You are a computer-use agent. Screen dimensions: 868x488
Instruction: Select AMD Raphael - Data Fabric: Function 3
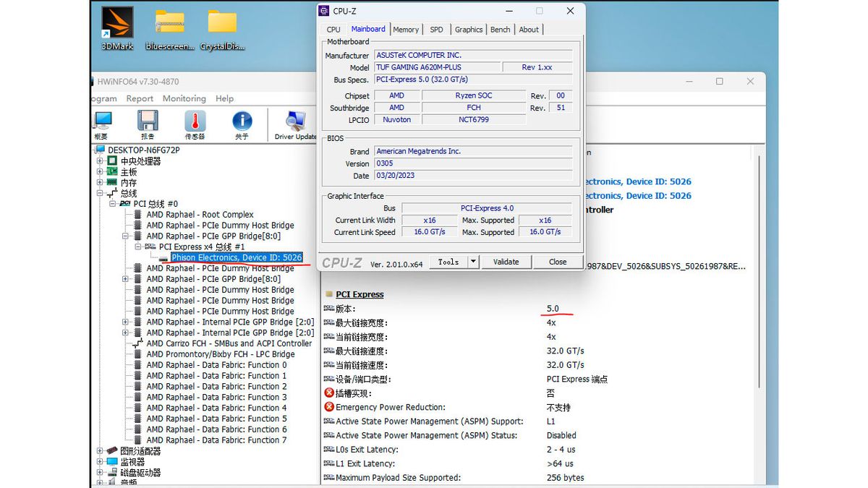216,397
